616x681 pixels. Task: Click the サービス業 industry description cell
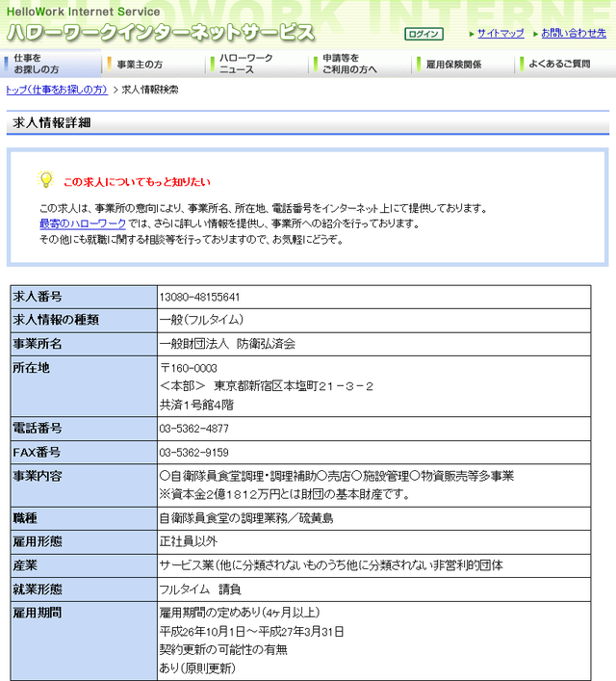pyautogui.click(x=373, y=565)
